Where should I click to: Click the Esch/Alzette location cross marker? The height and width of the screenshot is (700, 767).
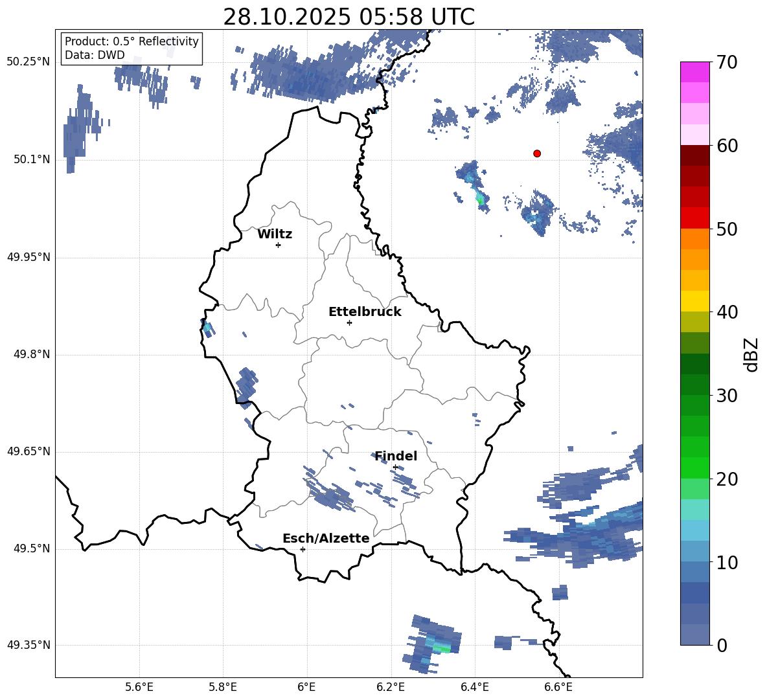tap(303, 549)
